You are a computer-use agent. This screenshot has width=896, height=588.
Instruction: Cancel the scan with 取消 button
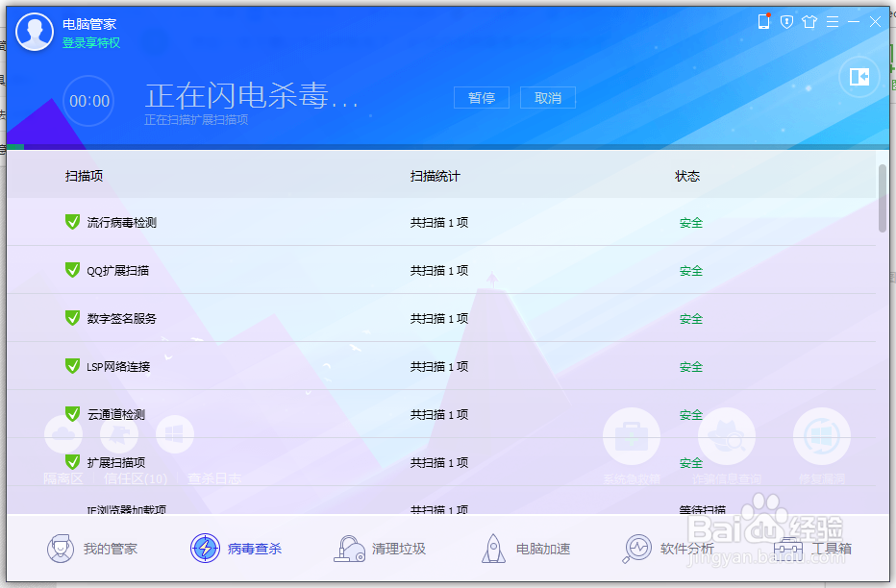click(547, 98)
